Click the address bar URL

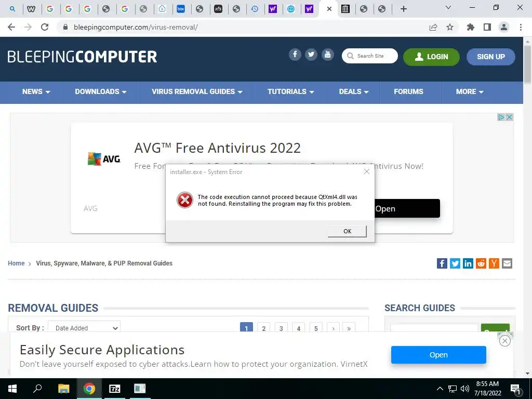(136, 27)
